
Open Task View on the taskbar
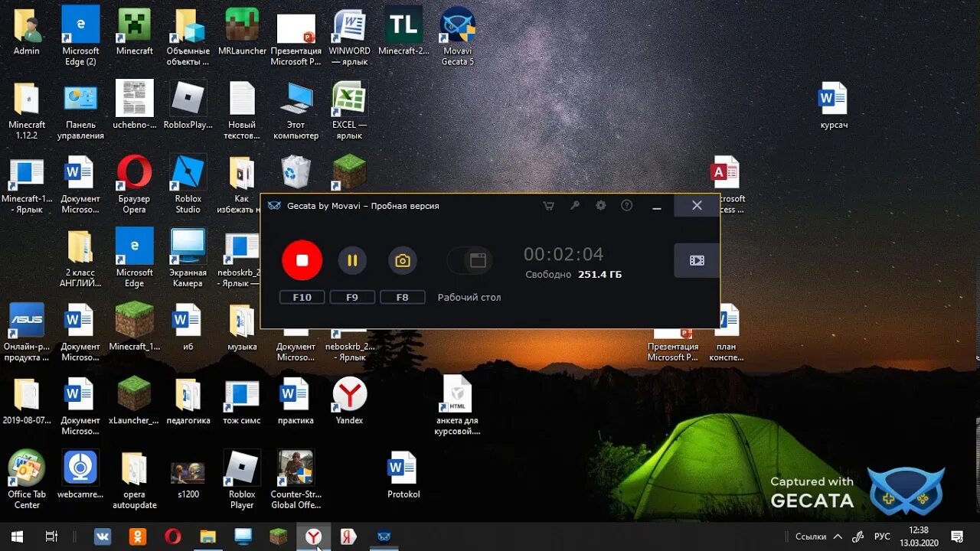tap(51, 536)
